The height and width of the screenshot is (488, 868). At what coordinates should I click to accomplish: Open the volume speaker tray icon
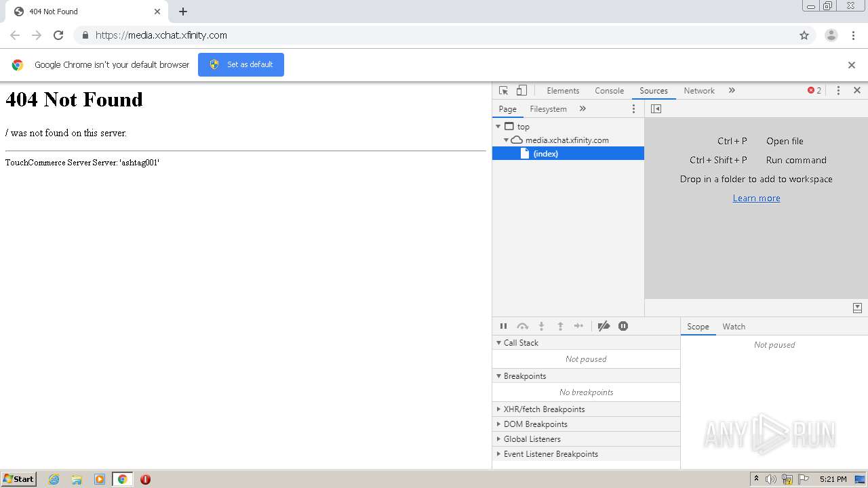pyautogui.click(x=771, y=479)
